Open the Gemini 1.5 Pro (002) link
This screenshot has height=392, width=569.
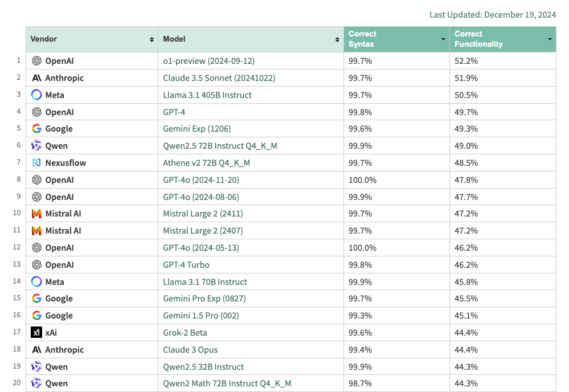201,316
